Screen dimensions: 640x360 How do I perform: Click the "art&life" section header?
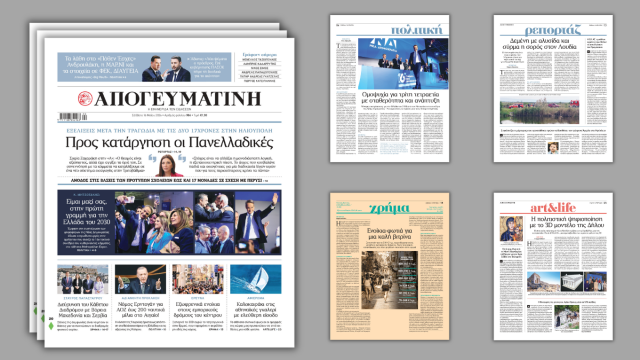[553, 208]
